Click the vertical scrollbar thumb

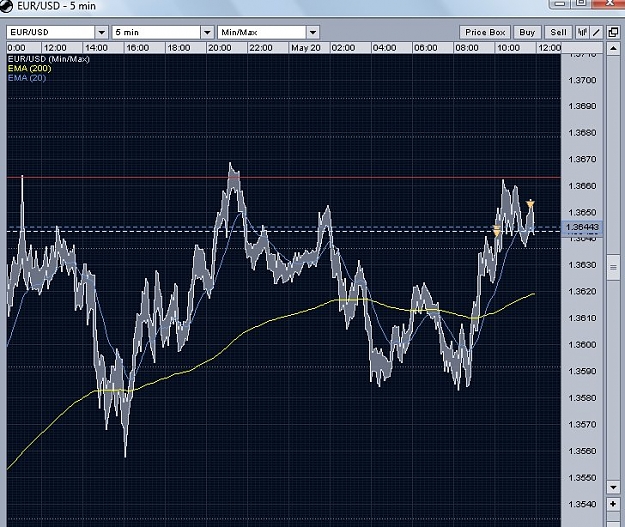pyautogui.click(x=613, y=267)
